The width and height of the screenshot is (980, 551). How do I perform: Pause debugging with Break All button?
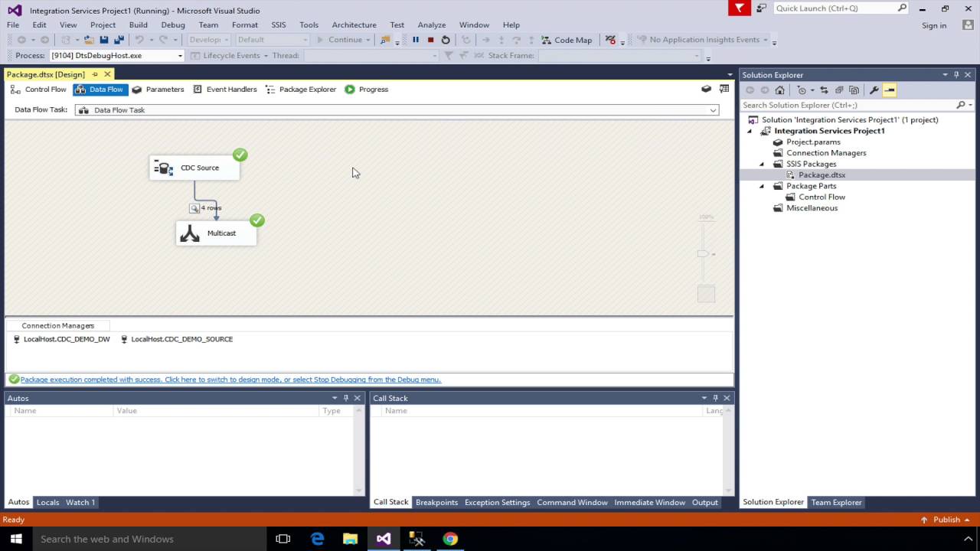(416, 40)
